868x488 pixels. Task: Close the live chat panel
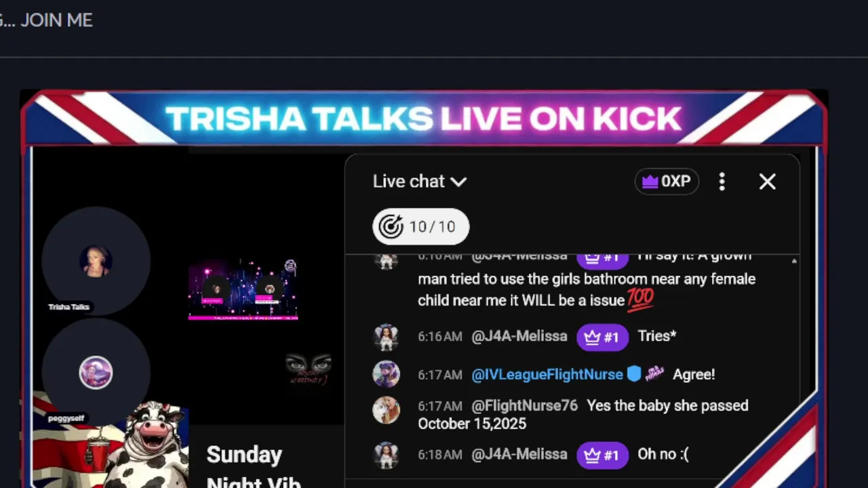(x=767, y=182)
